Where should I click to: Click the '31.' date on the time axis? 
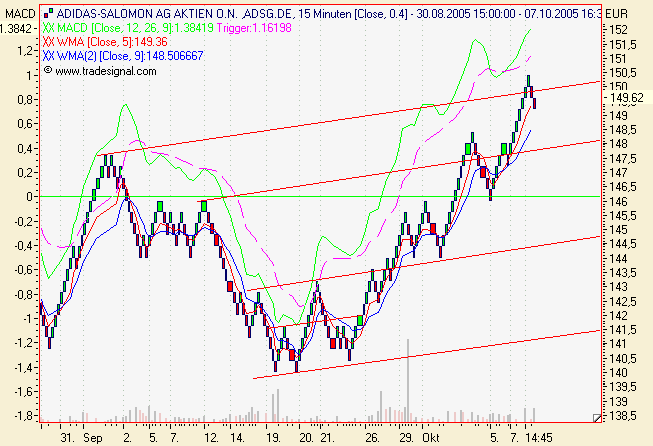(x=68, y=438)
